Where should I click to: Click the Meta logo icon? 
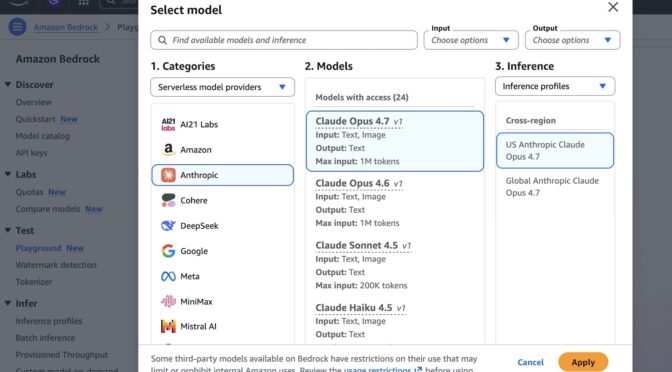(x=168, y=276)
